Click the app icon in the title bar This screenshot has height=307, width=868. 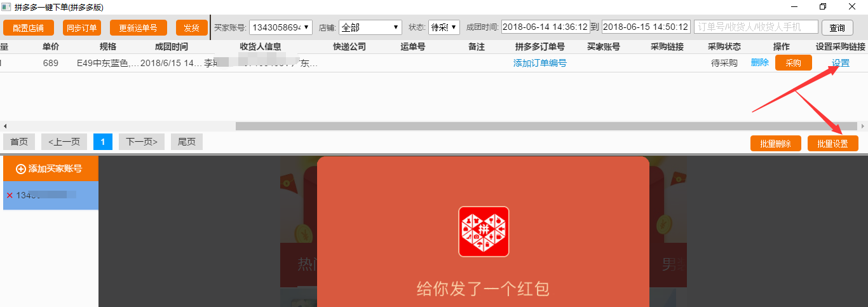pyautogui.click(x=5, y=6)
